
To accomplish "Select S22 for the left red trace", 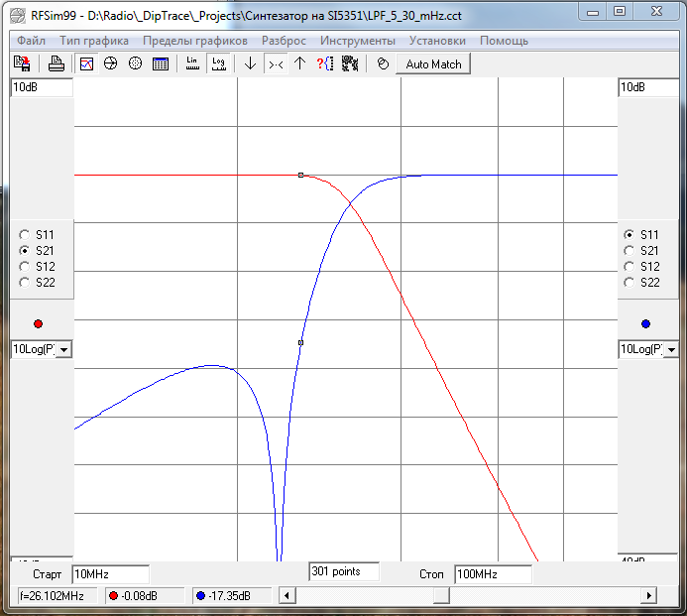I will (25, 283).
